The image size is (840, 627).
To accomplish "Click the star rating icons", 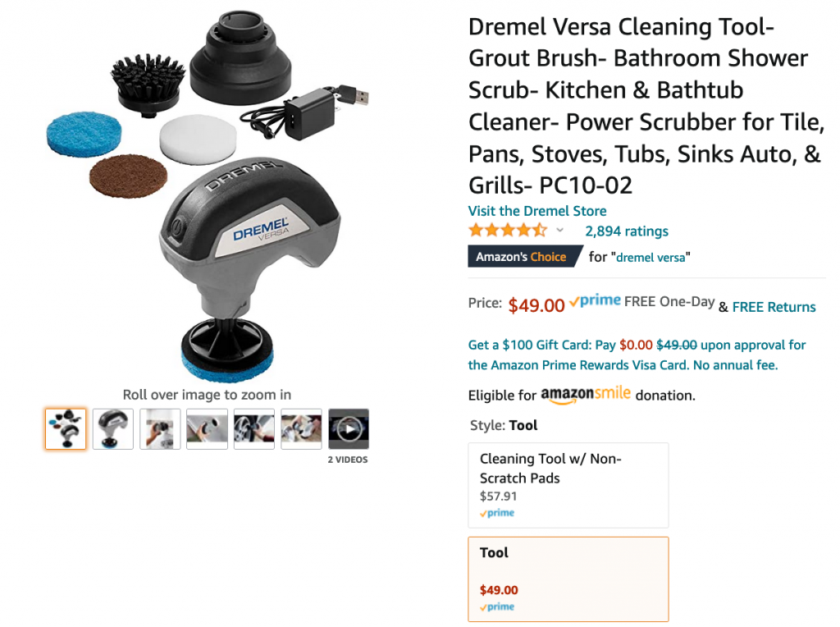I will (508, 231).
